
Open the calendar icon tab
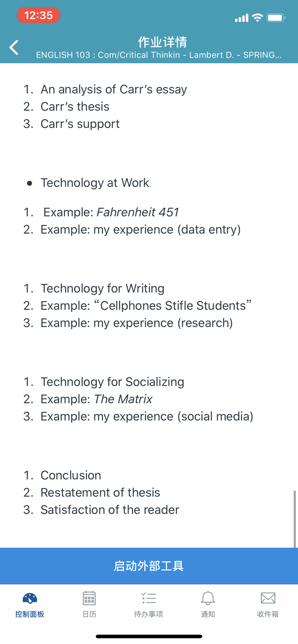(x=89, y=598)
